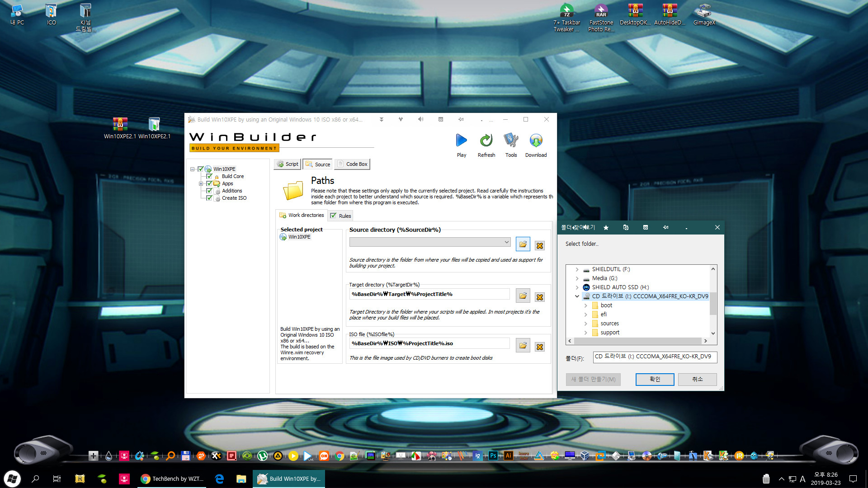868x488 pixels.
Task: Open GimageX desktop icon
Action: coord(704,14)
